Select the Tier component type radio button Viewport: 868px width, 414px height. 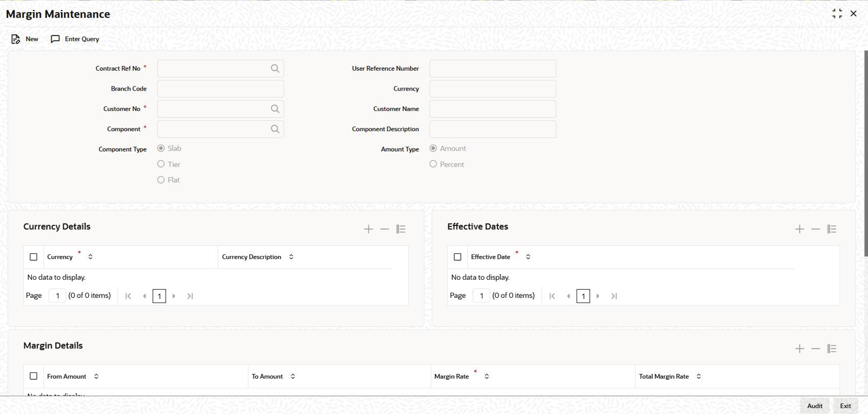point(161,164)
